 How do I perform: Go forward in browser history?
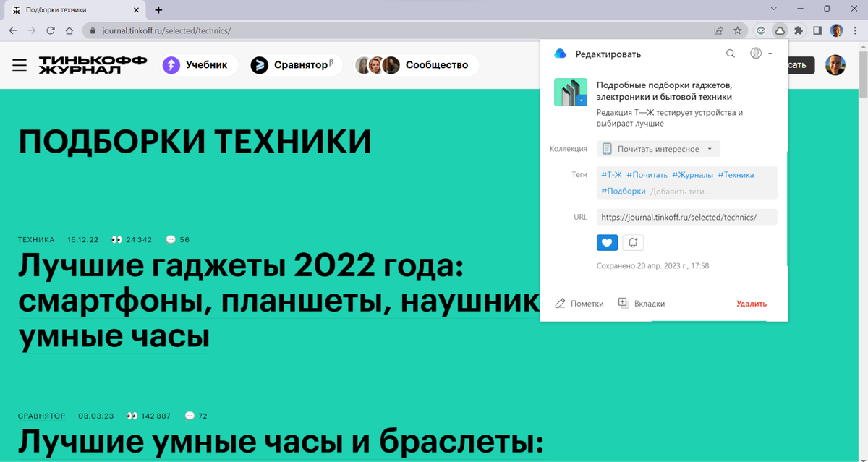32,30
